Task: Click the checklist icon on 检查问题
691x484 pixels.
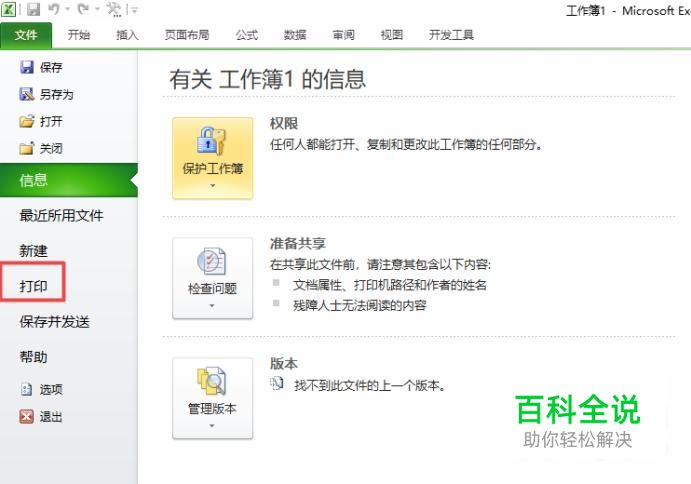Action: pyautogui.click(x=212, y=261)
